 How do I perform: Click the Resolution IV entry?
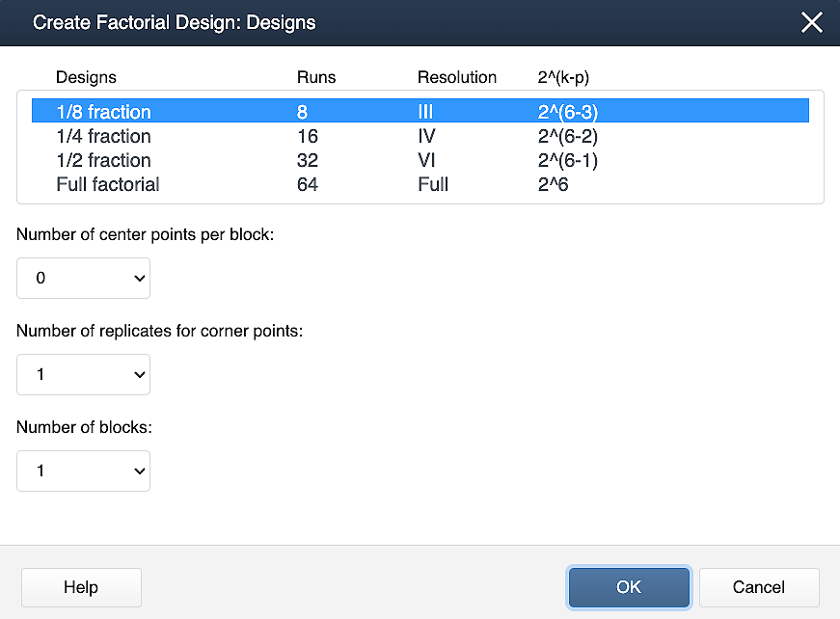pos(425,136)
